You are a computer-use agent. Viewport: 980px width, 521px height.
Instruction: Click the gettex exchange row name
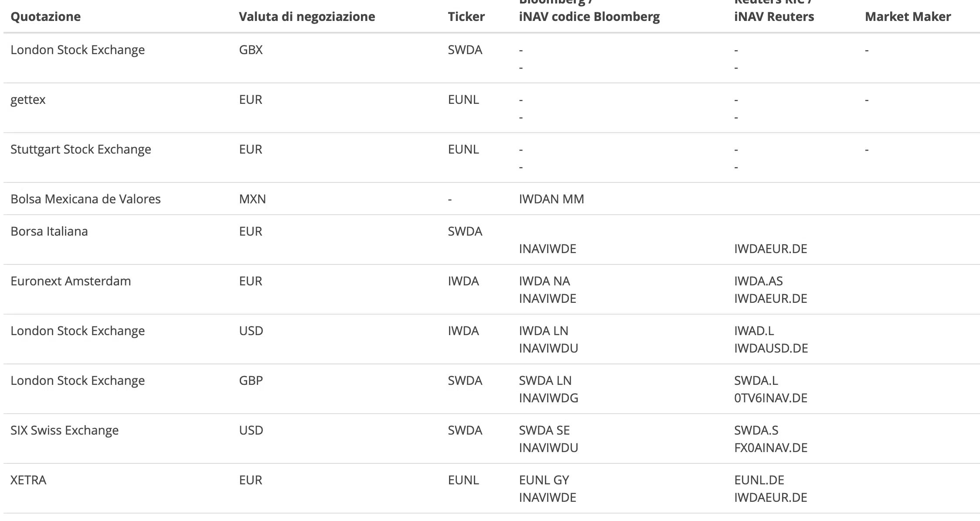[x=28, y=99]
